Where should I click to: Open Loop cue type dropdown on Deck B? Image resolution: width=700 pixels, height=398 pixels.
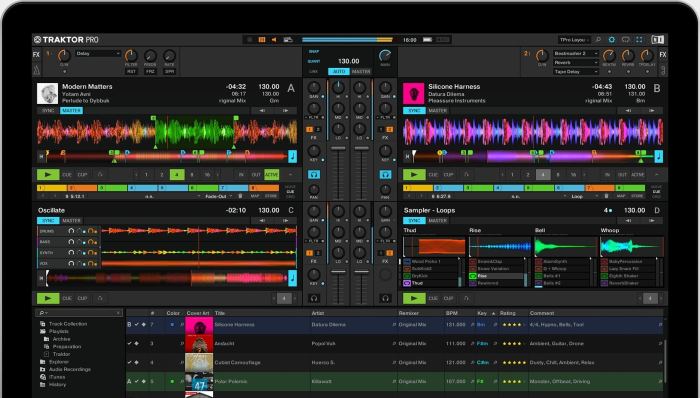point(583,196)
